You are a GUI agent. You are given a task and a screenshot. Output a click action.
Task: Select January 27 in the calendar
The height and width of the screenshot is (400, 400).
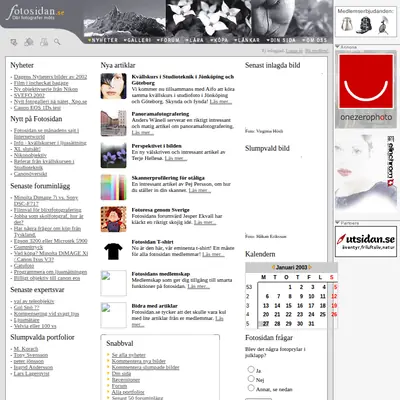[266, 324]
